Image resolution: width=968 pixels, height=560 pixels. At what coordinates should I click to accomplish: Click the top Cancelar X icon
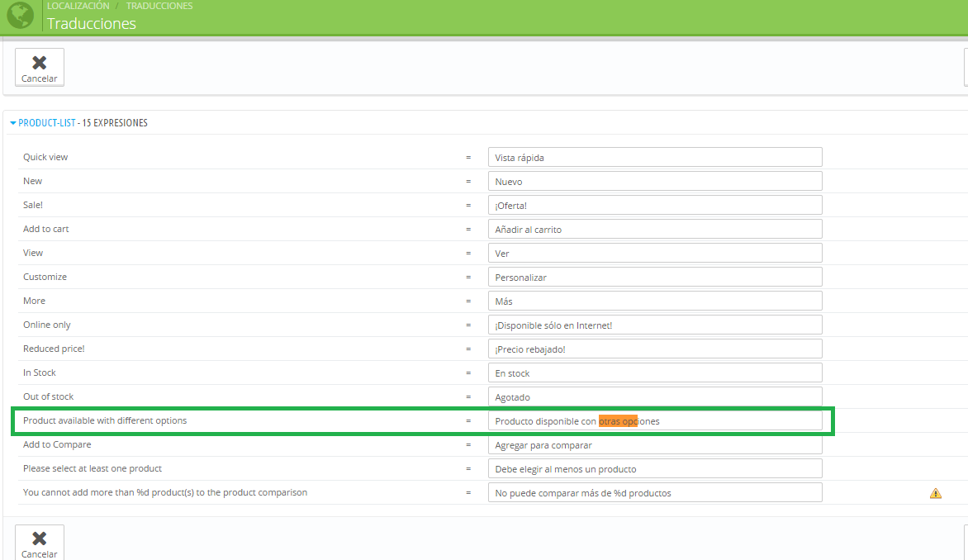(39, 63)
